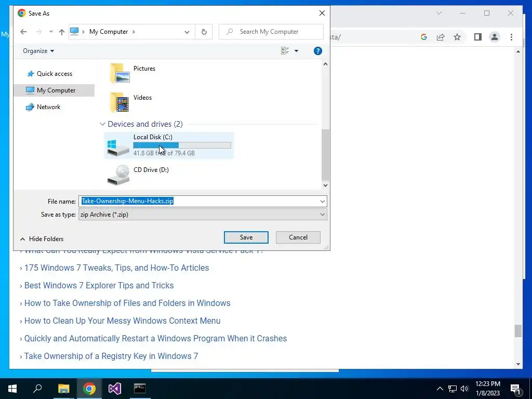The width and height of the screenshot is (532, 399).
Task: Open Chrome's tab search chevron
Action: 439,13
